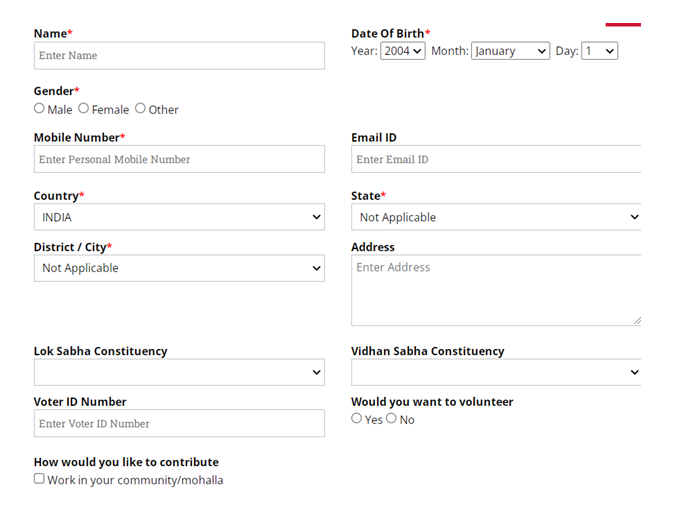Open Vidhan Sabha Constituency dropdown

pos(496,372)
